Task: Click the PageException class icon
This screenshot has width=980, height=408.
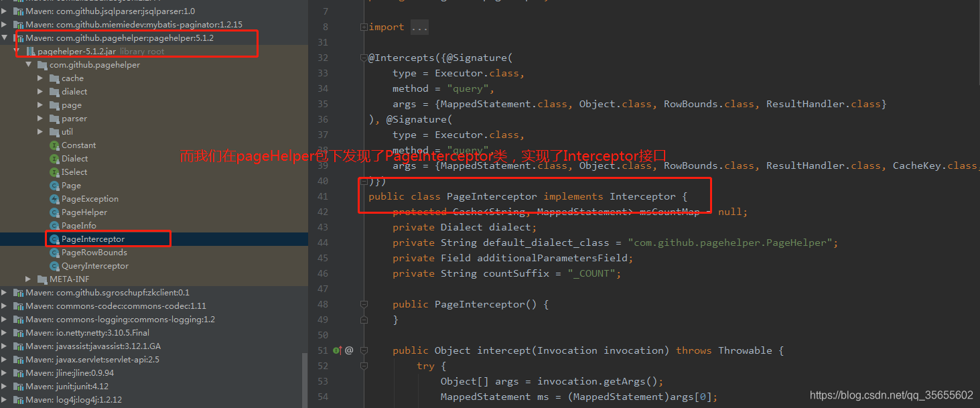Action: 55,199
